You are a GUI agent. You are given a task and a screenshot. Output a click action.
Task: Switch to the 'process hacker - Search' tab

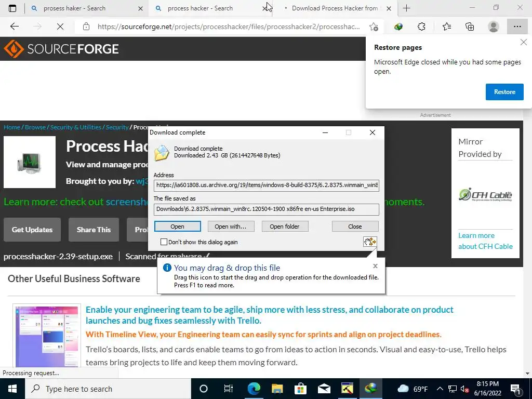[200, 8]
